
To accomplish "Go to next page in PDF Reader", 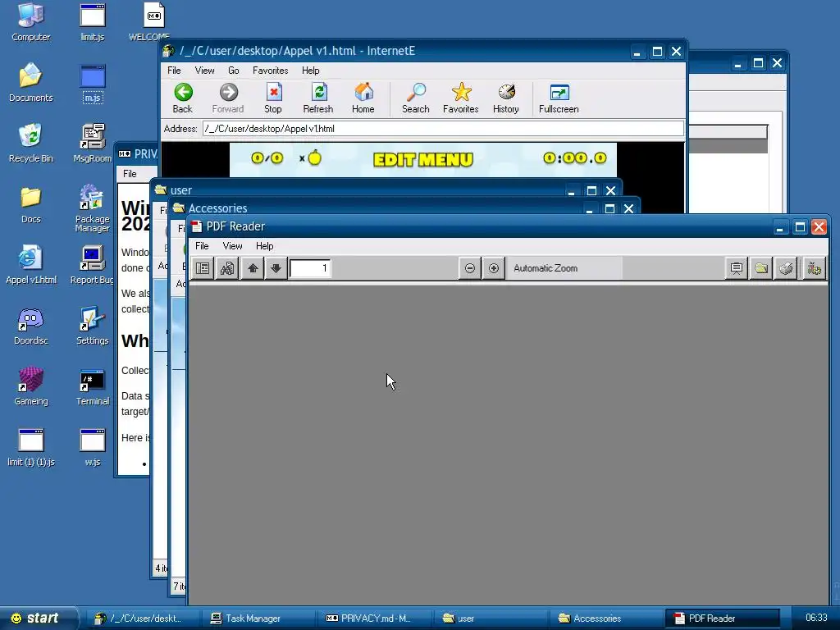I will 276,268.
